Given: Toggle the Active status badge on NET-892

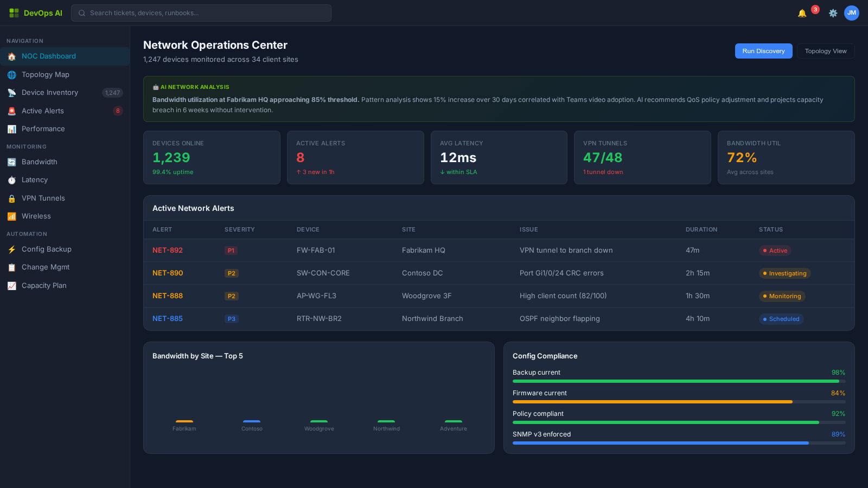Looking at the screenshot, I should coord(775,251).
